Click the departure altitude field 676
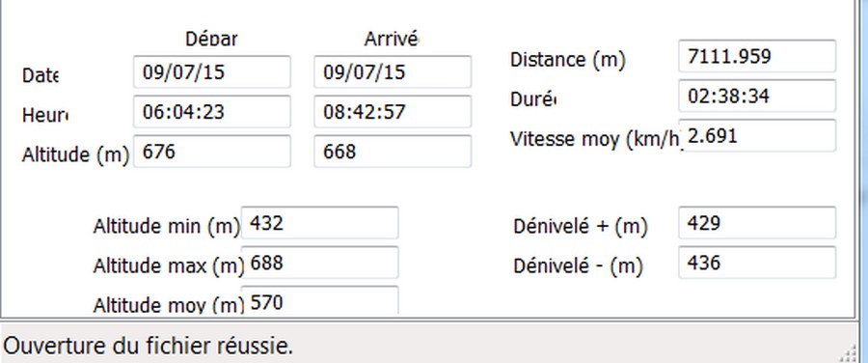The image size is (868, 363). (212, 152)
